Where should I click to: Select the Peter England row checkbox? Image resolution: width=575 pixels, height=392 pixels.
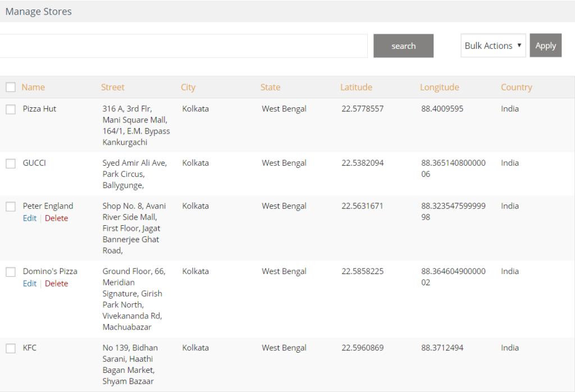click(11, 207)
